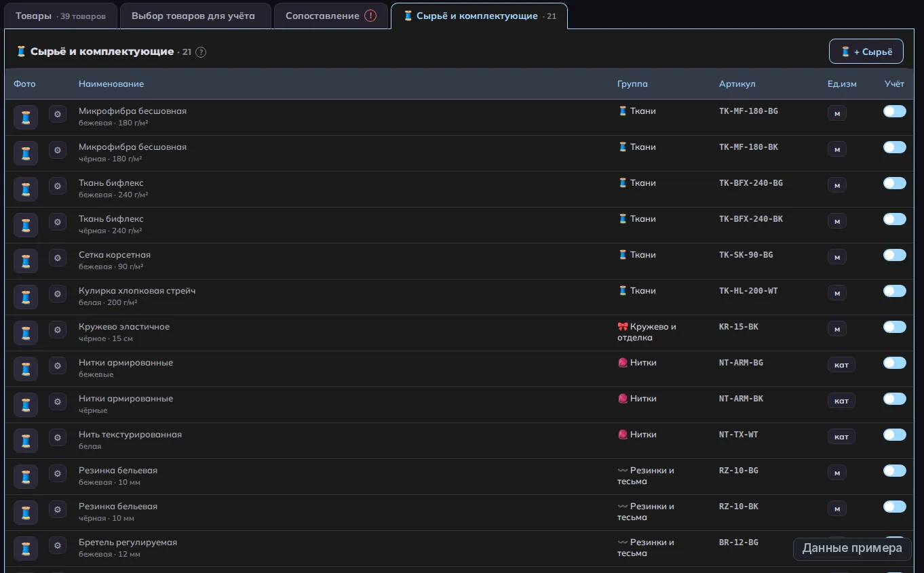Viewport: 924px width, 573px height.
Task: Click article code BR-12-BG
Action: click(739, 542)
